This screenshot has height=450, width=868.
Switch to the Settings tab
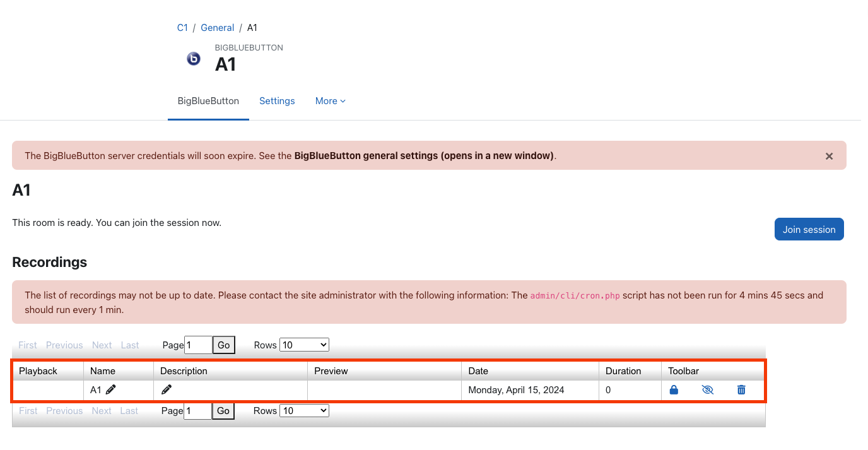[x=277, y=101]
